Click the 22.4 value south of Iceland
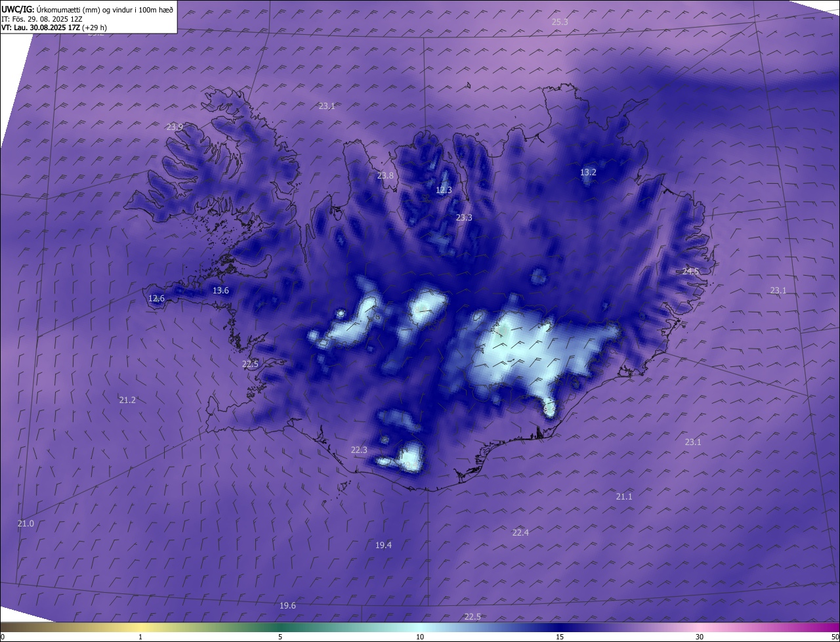 (520, 533)
